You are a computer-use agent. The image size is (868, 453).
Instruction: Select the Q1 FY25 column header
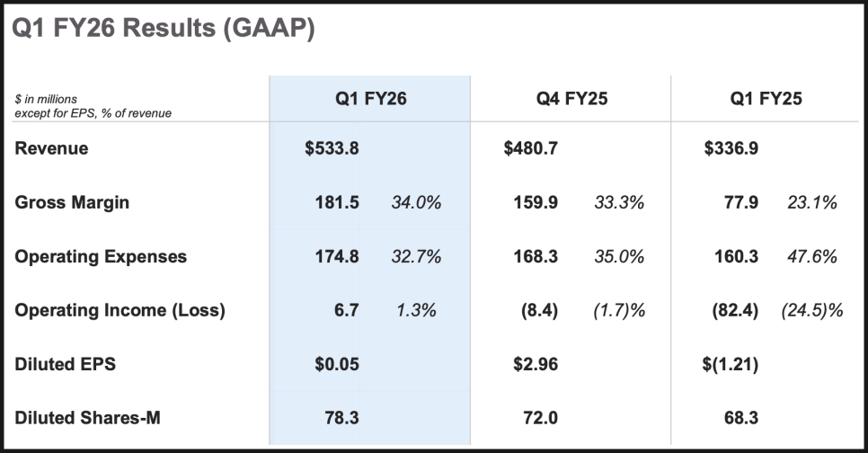coord(766,99)
